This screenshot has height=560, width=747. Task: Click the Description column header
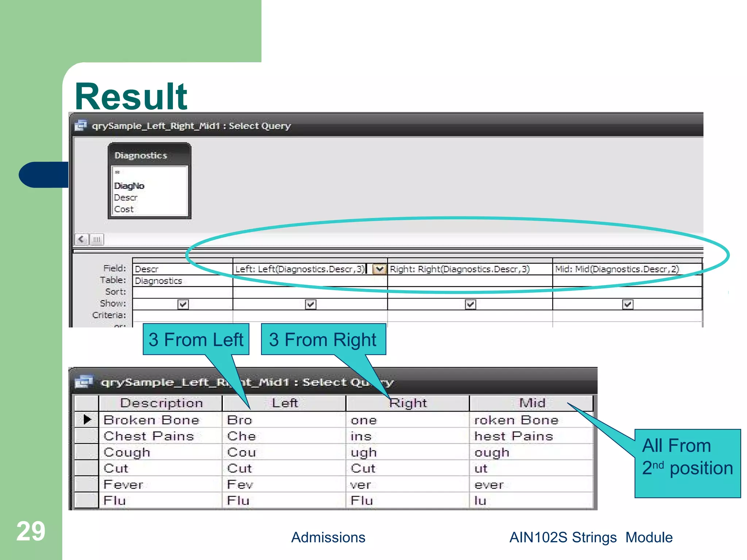161,403
